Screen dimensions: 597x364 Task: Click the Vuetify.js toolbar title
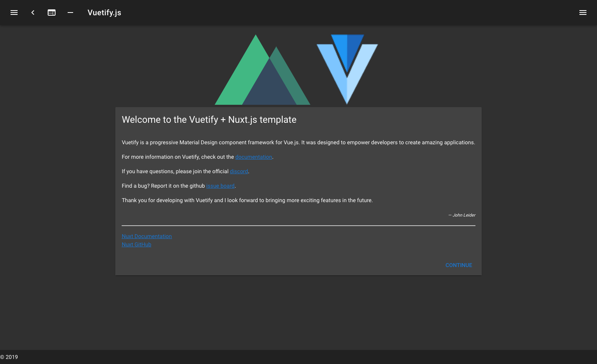pos(104,13)
